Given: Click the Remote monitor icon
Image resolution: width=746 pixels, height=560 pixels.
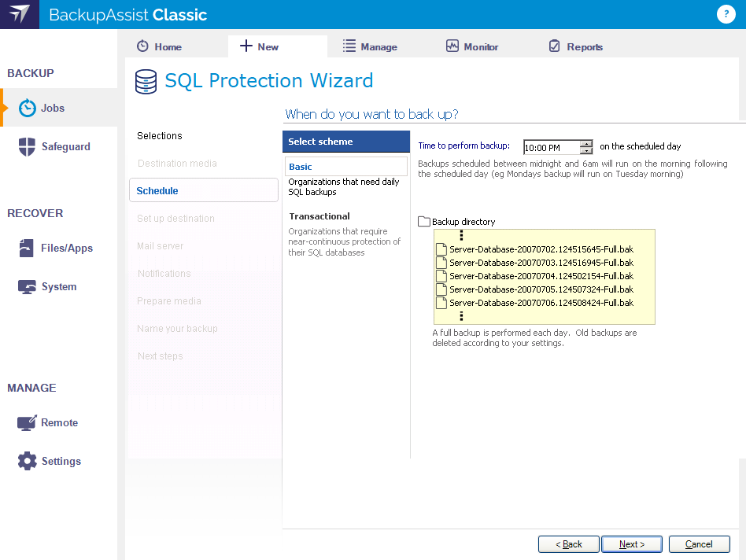Looking at the screenshot, I should tap(27, 422).
